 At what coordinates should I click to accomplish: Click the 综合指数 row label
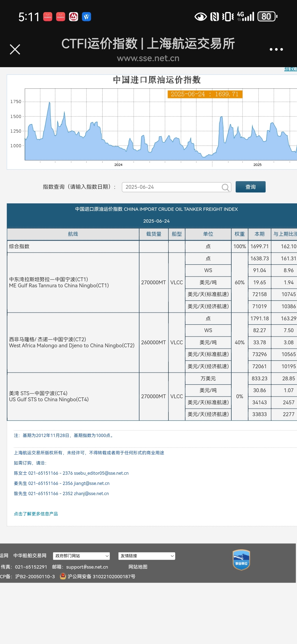click(x=19, y=247)
